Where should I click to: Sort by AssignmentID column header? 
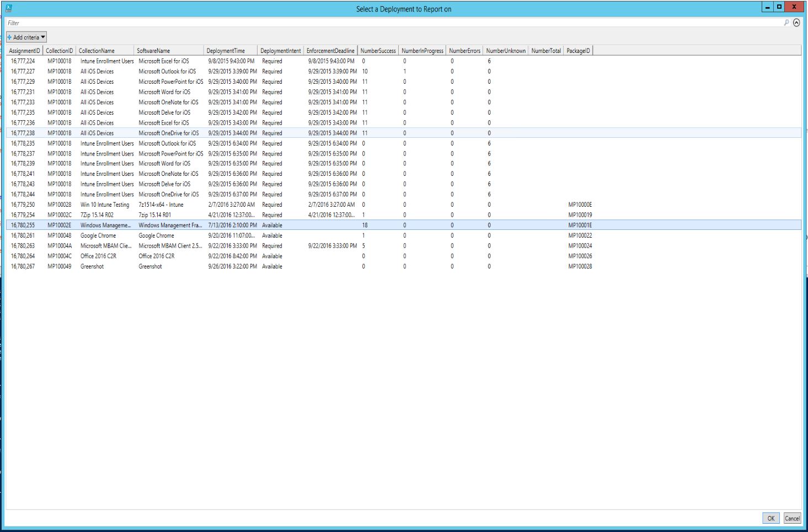point(24,51)
